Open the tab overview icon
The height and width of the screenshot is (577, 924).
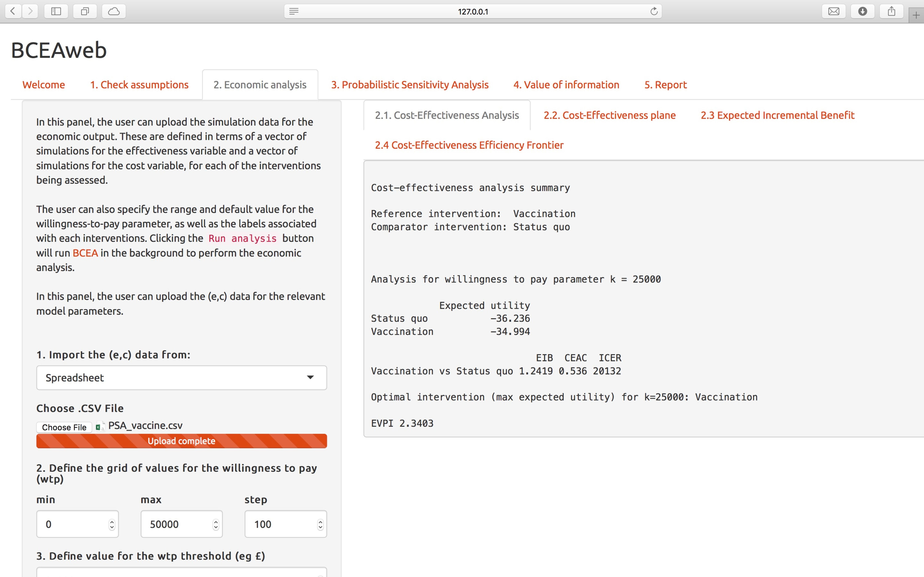85,11
